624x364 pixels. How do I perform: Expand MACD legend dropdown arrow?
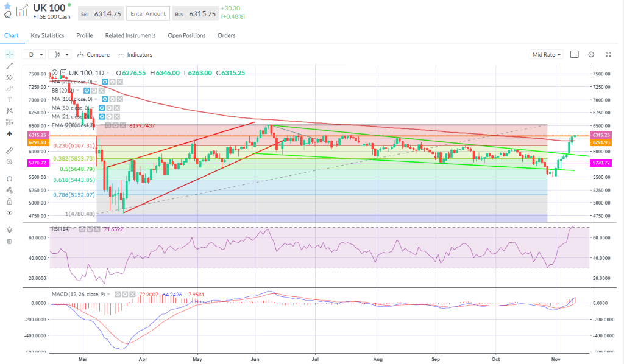point(108,295)
